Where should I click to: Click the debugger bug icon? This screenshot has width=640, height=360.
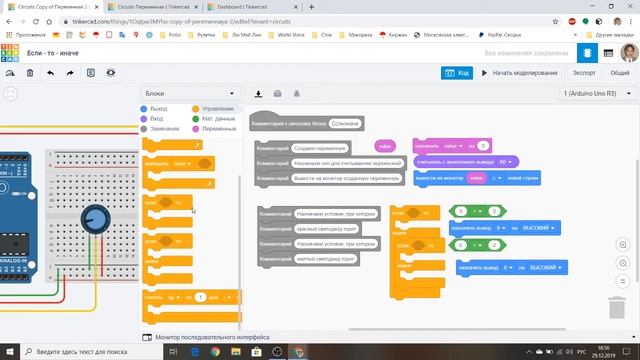coord(297,94)
